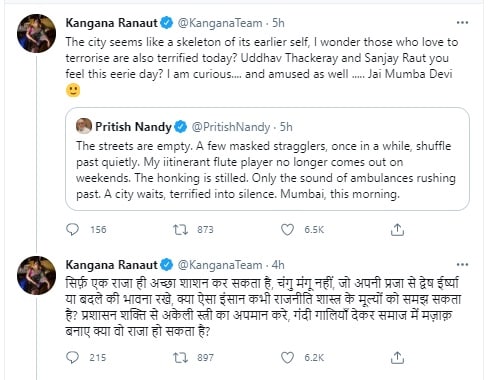Retweet the Hindi tweet with 897 retweets
The width and height of the screenshot is (488, 380).
coord(180,358)
